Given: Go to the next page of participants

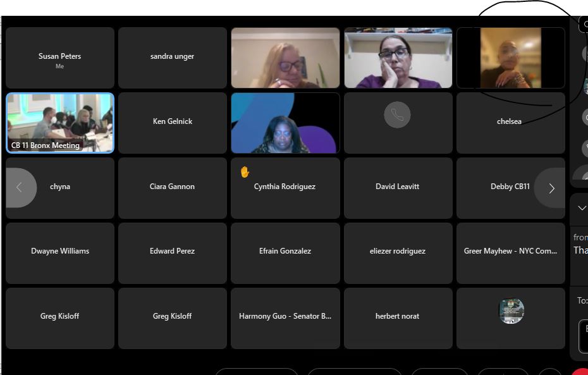Looking at the screenshot, I should pyautogui.click(x=551, y=188).
